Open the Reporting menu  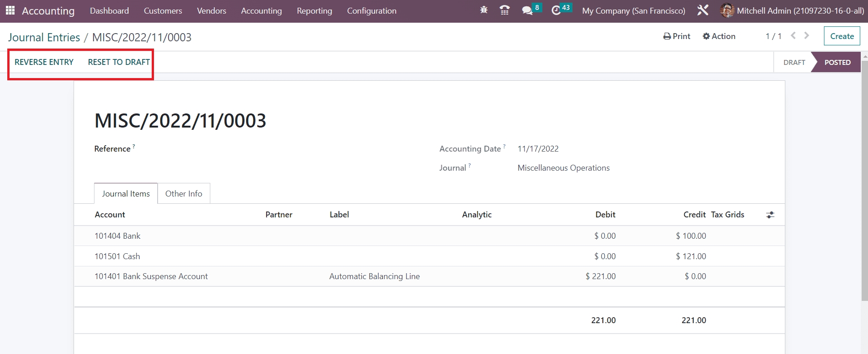[x=314, y=11]
